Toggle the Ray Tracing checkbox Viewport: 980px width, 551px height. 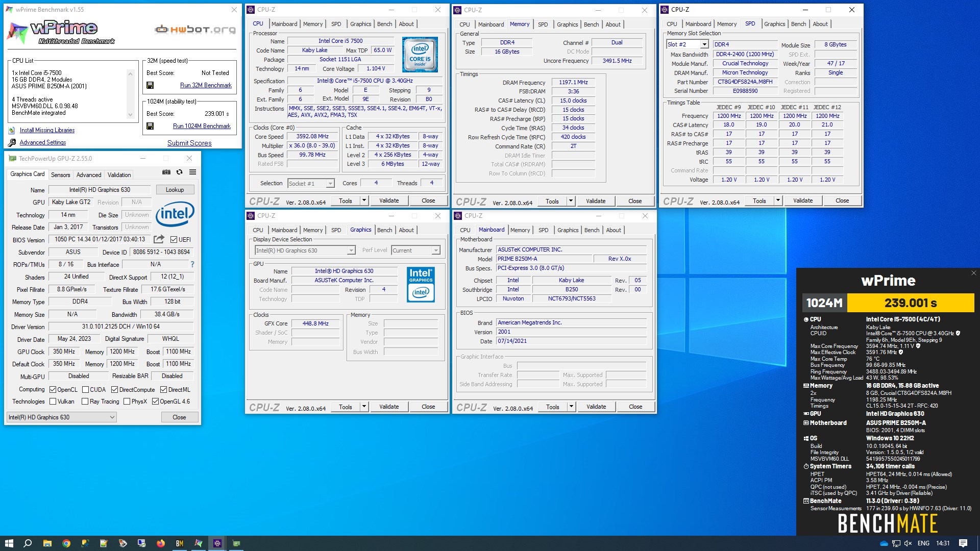(85, 402)
